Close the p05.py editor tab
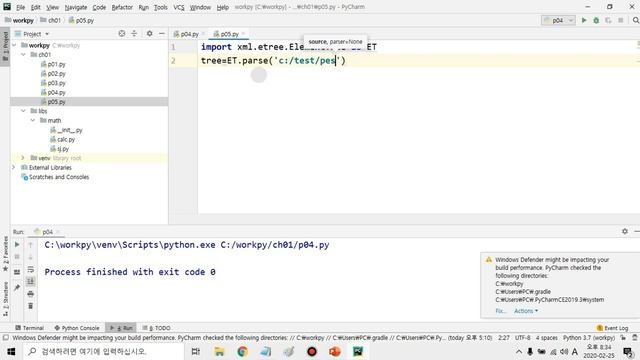Image resolution: width=640 pixels, height=360 pixels. 244,34
